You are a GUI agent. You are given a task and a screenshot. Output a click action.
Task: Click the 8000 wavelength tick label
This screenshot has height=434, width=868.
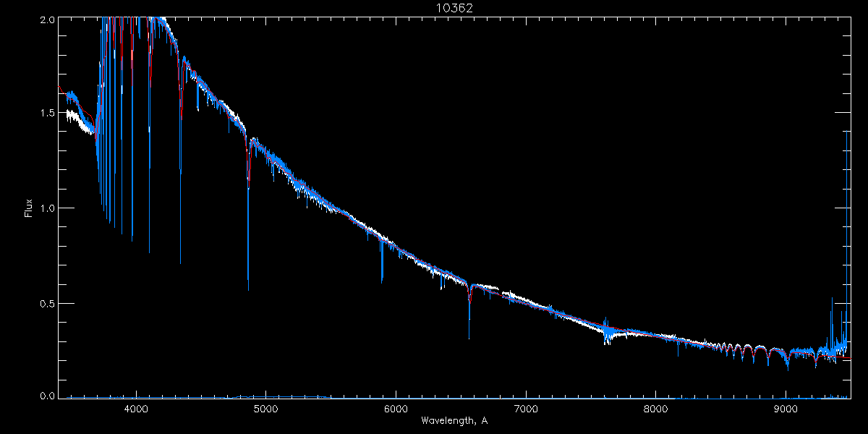coord(656,409)
